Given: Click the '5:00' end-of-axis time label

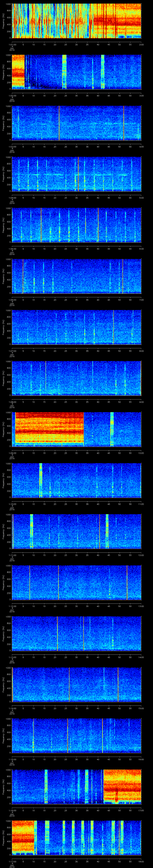Looking at the screenshot, I should tap(141, 197).
